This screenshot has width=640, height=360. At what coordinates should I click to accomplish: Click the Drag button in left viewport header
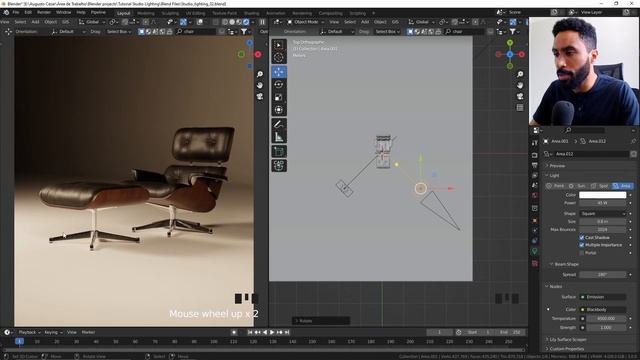point(95,31)
